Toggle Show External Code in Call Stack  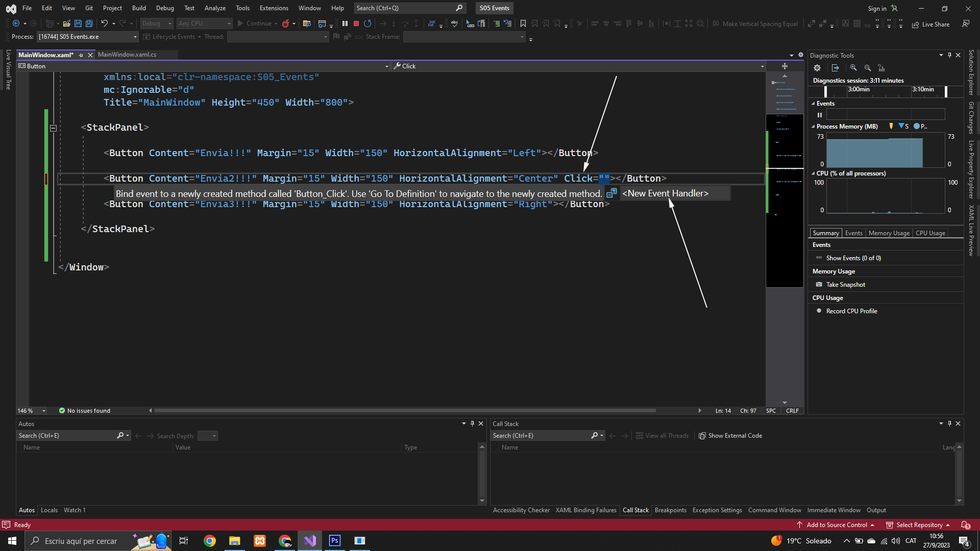(730, 436)
